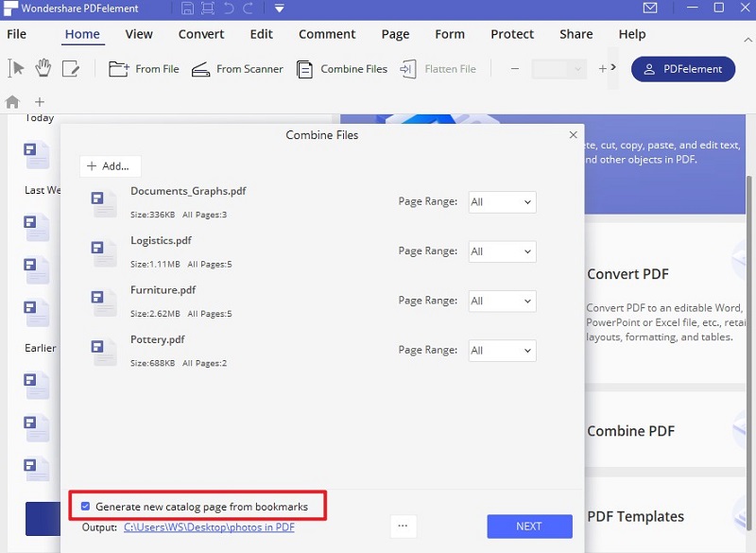
Task: Select the Combine Files tool
Action: click(304, 68)
